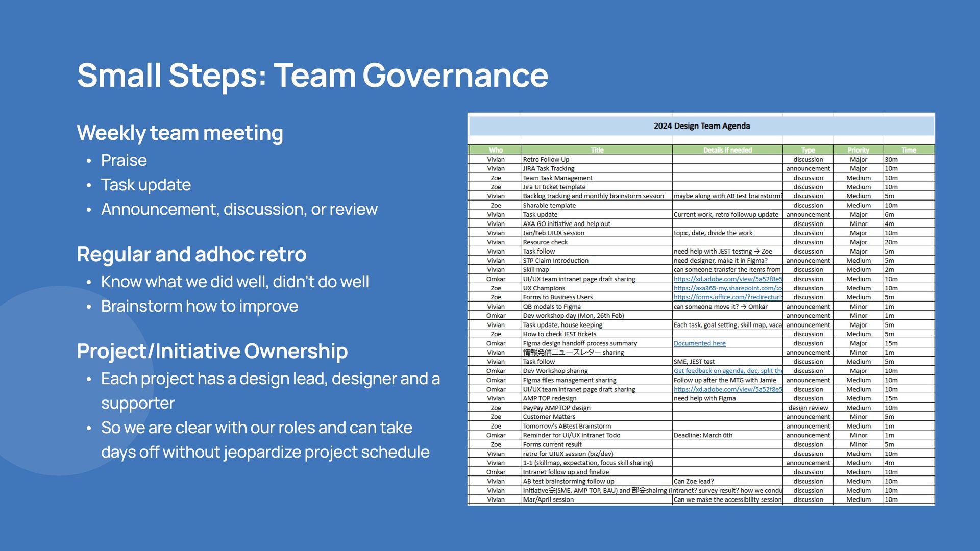This screenshot has width=980, height=551.
Task: Open 'Get feedback on agenda' link
Action: (x=727, y=371)
